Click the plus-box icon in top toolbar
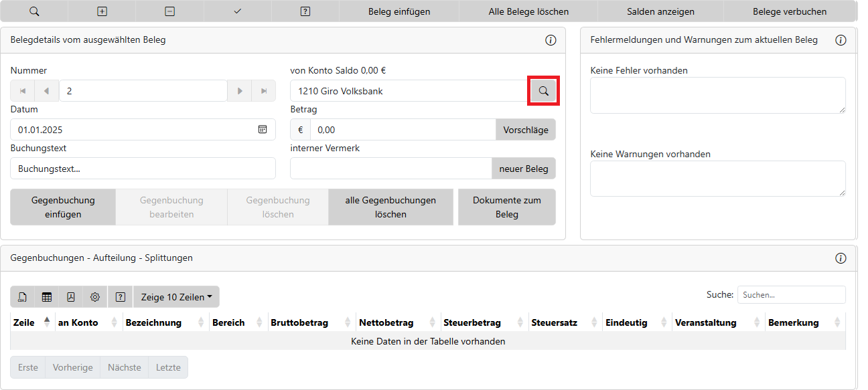Viewport: 868px width, 390px height. click(x=102, y=11)
